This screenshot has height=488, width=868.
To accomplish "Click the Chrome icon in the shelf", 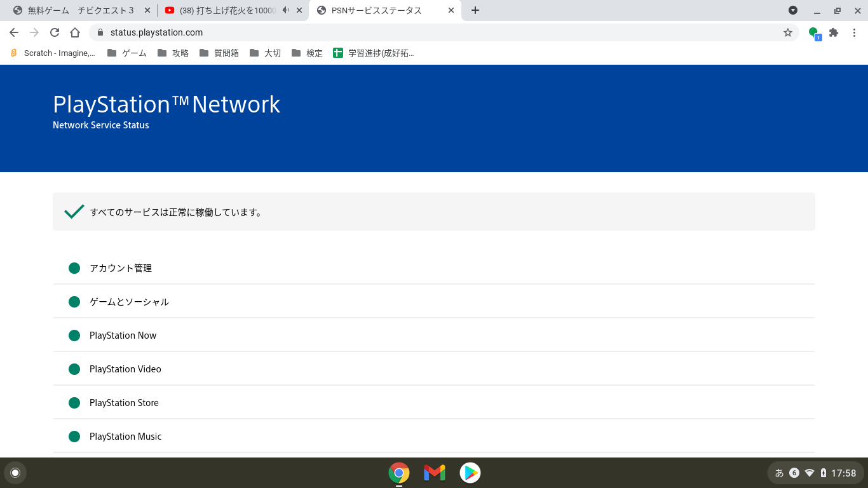I will coord(399,473).
